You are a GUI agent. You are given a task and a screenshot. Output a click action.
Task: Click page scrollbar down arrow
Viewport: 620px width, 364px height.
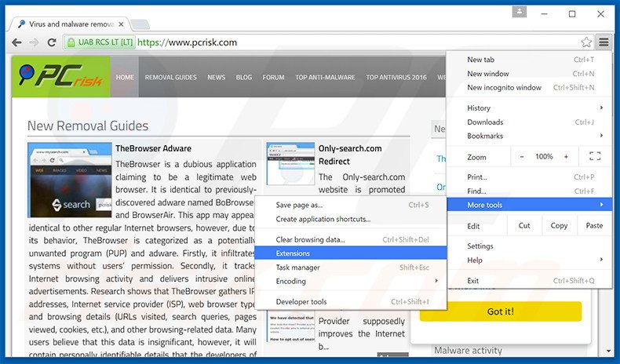point(608,351)
